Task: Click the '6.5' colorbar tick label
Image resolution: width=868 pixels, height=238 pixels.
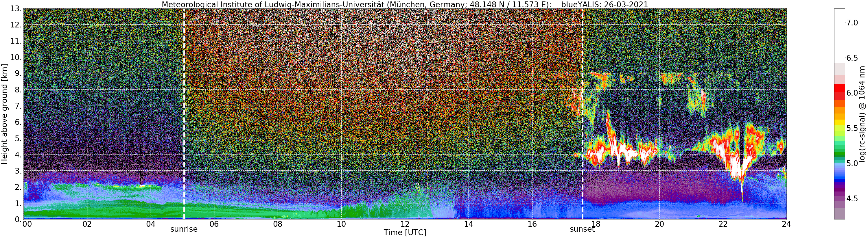Action: [852, 58]
